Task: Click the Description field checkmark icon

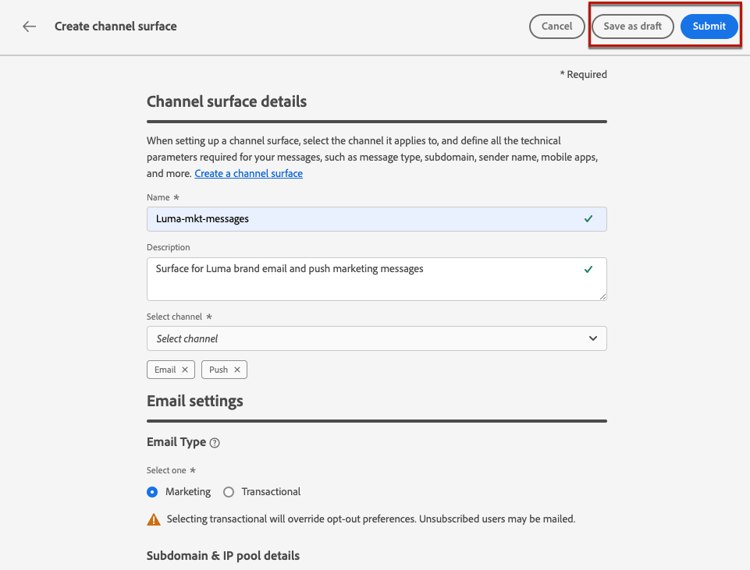Action: [588, 269]
